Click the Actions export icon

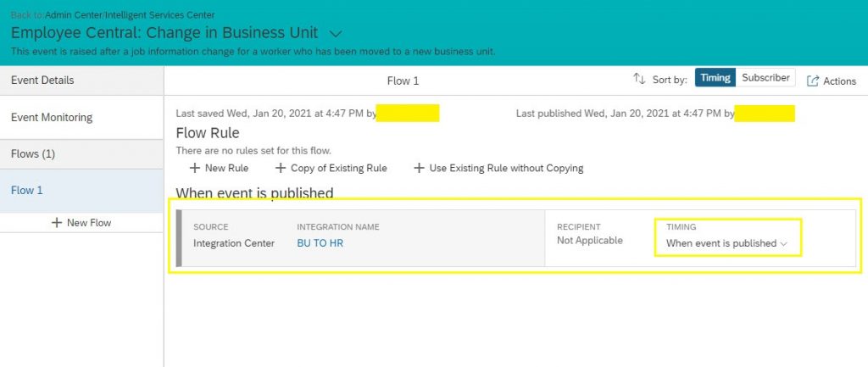pyautogui.click(x=813, y=81)
